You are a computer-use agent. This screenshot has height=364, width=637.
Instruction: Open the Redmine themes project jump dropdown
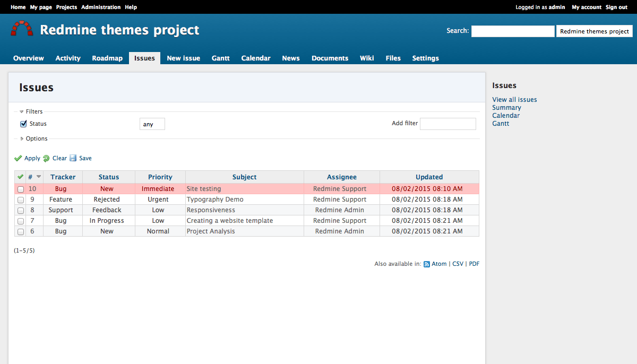point(595,31)
